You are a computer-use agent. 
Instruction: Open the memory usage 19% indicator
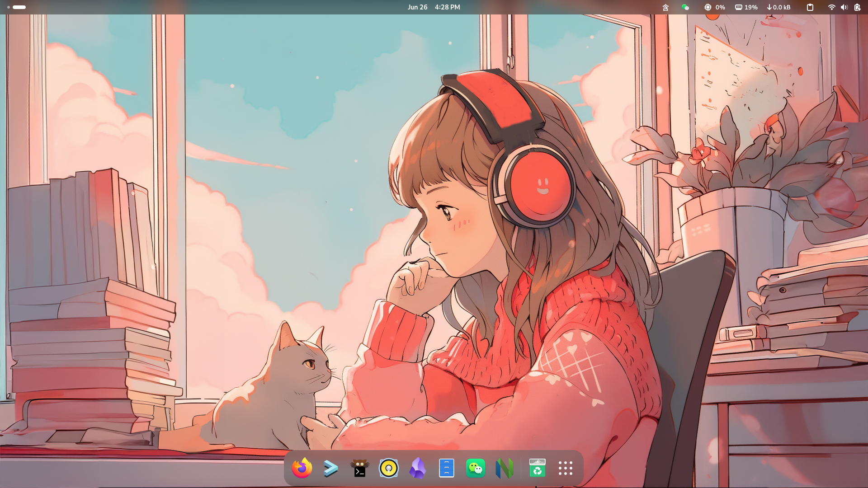click(746, 7)
